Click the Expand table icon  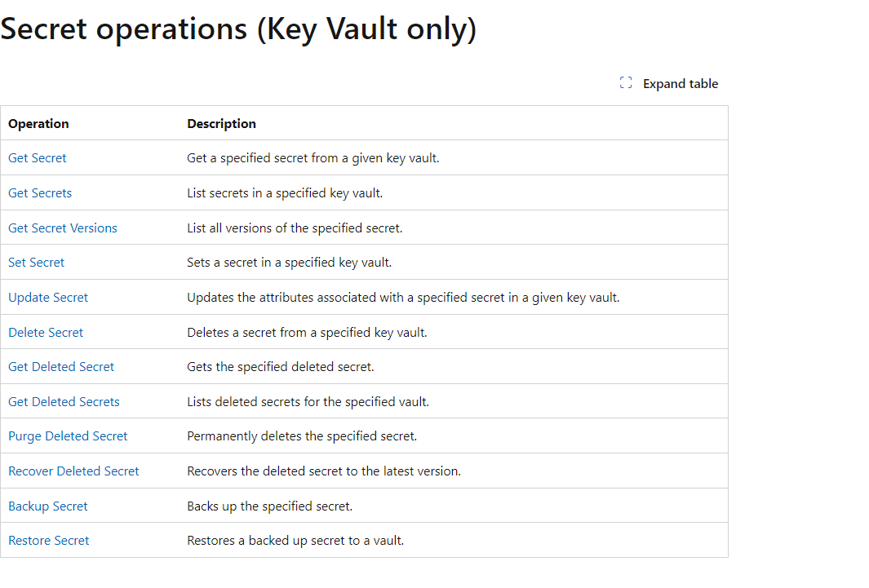point(625,82)
